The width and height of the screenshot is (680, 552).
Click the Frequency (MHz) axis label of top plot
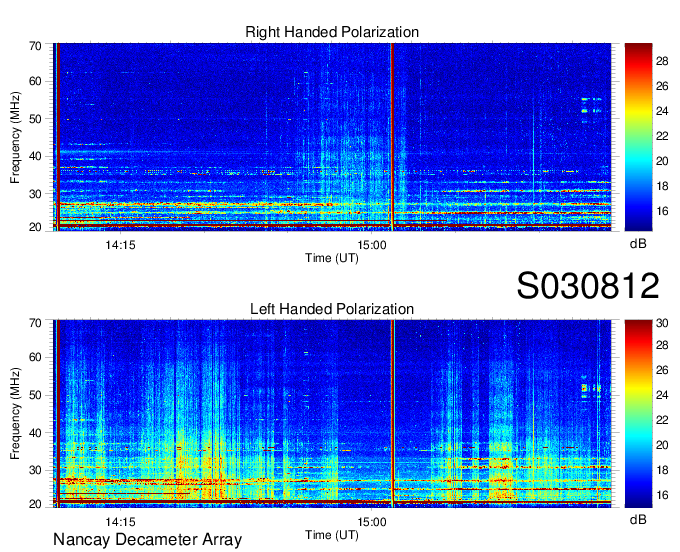(15, 137)
